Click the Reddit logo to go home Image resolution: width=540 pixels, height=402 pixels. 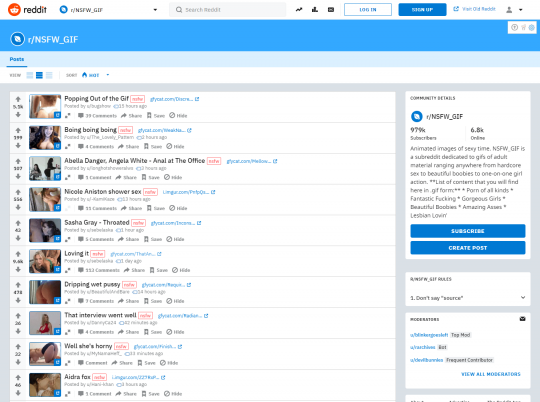pyautogui.click(x=27, y=10)
